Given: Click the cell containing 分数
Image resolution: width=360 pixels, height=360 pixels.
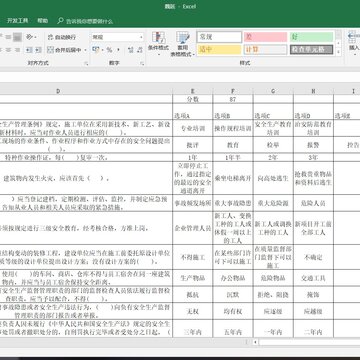Looking at the screenshot, I should pos(193,99).
